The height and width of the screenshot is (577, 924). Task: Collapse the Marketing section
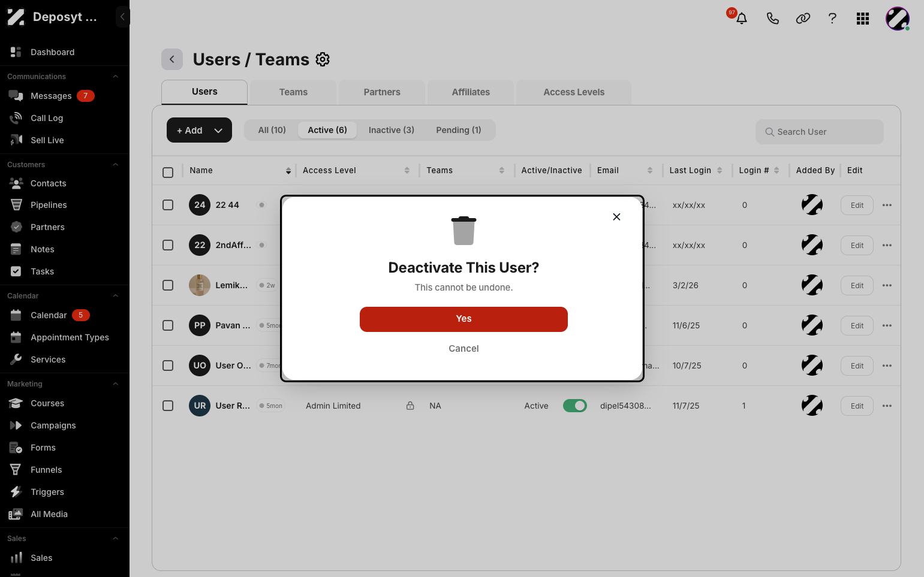click(116, 384)
